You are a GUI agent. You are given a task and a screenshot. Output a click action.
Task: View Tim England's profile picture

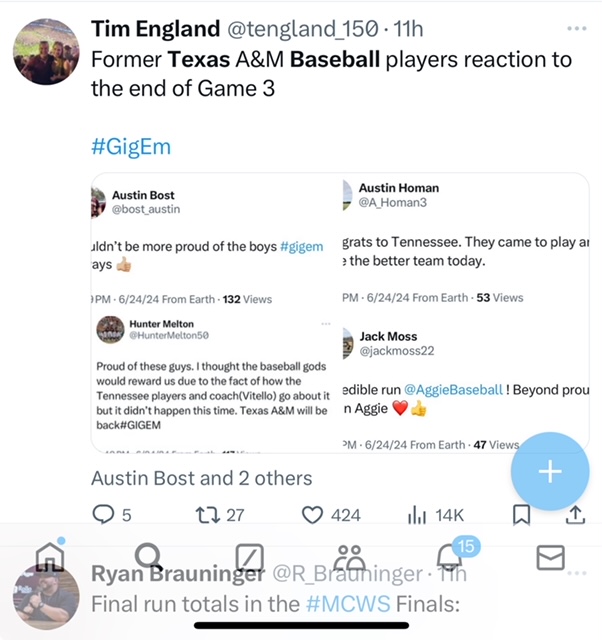point(46,51)
